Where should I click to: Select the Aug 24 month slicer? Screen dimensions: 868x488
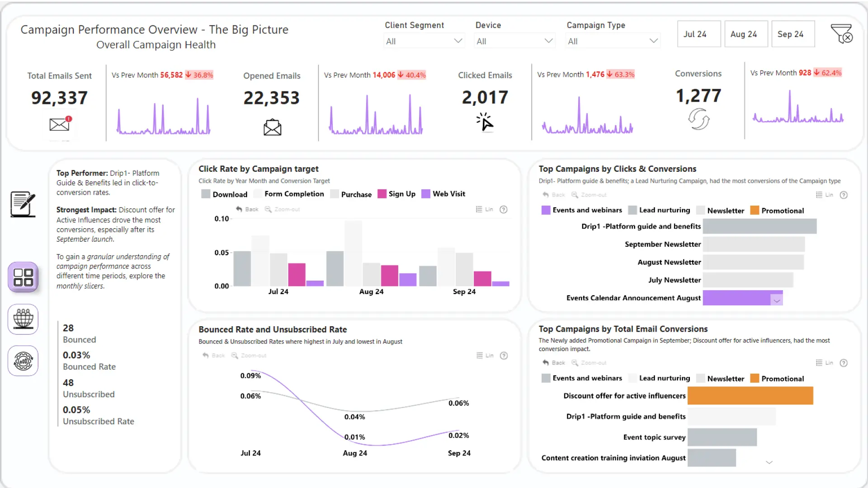tap(746, 34)
